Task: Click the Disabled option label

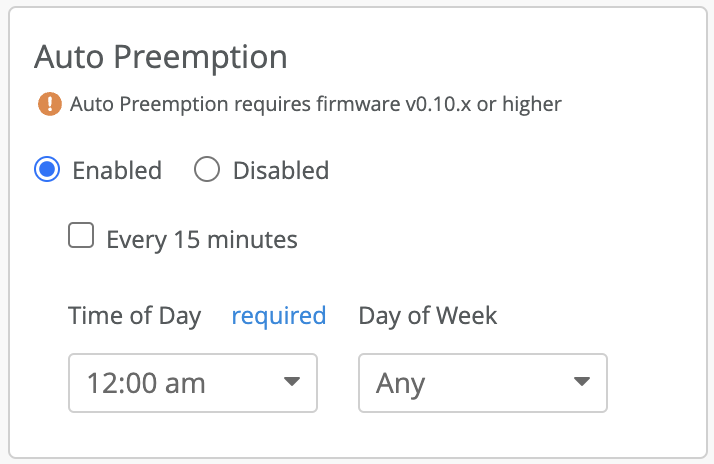Action: coord(280,170)
